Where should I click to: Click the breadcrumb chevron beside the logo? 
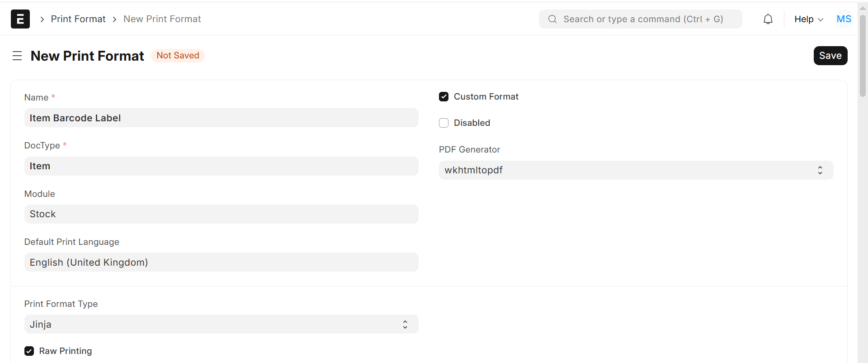(x=42, y=19)
